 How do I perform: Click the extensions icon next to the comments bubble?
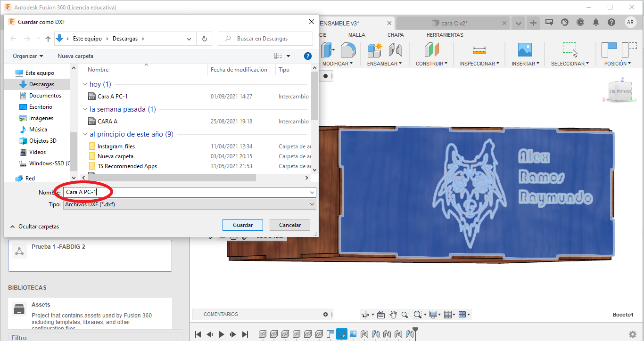(564, 22)
